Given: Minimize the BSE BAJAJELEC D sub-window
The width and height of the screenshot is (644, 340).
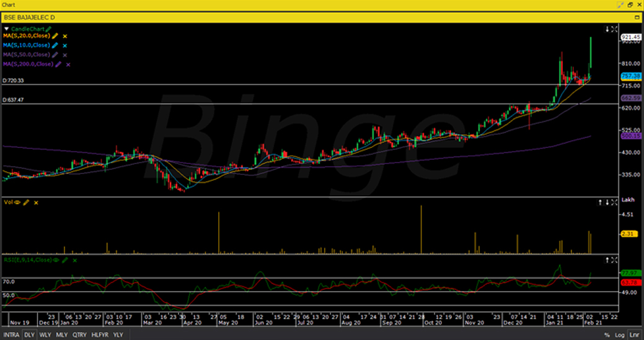Looking at the screenshot, I should point(637,17).
